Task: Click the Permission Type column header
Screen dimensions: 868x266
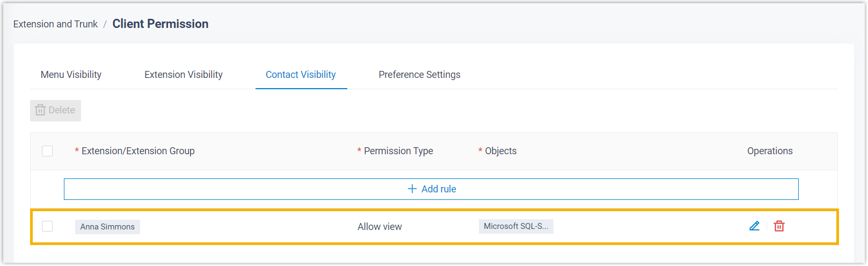Action: pyautogui.click(x=398, y=151)
